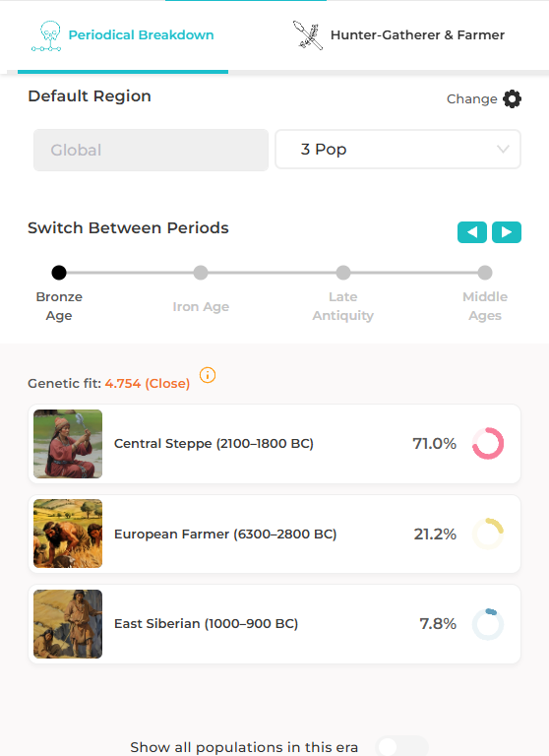
Task: Click the blue East Siberian donut chart
Action: [x=488, y=624]
